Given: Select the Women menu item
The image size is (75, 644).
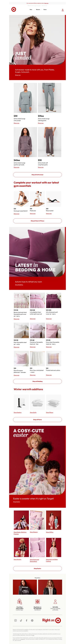Looking at the screenshot, I should click(38, 10).
